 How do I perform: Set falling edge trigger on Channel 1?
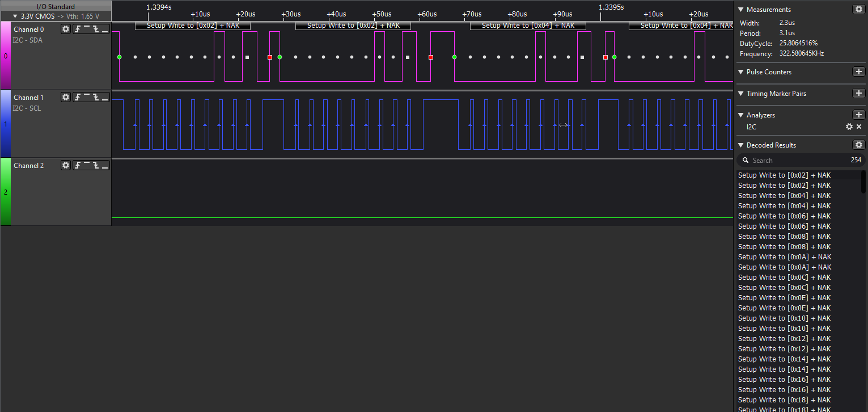click(95, 97)
